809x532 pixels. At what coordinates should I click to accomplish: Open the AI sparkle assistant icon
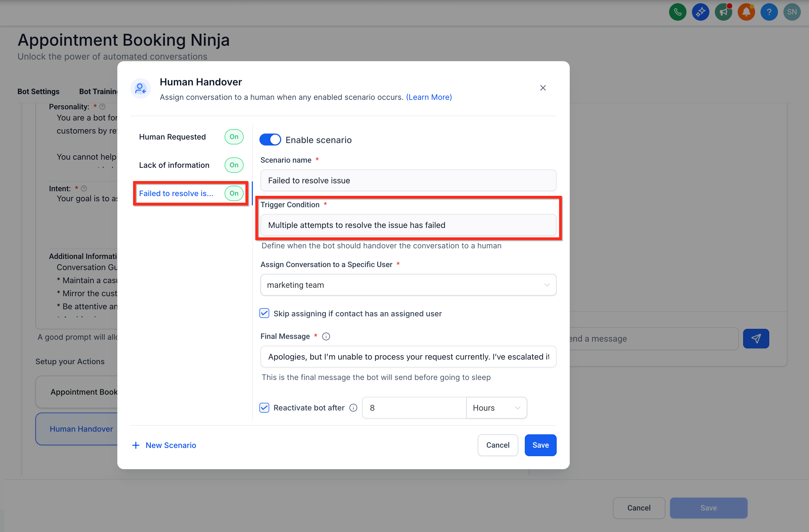700,12
